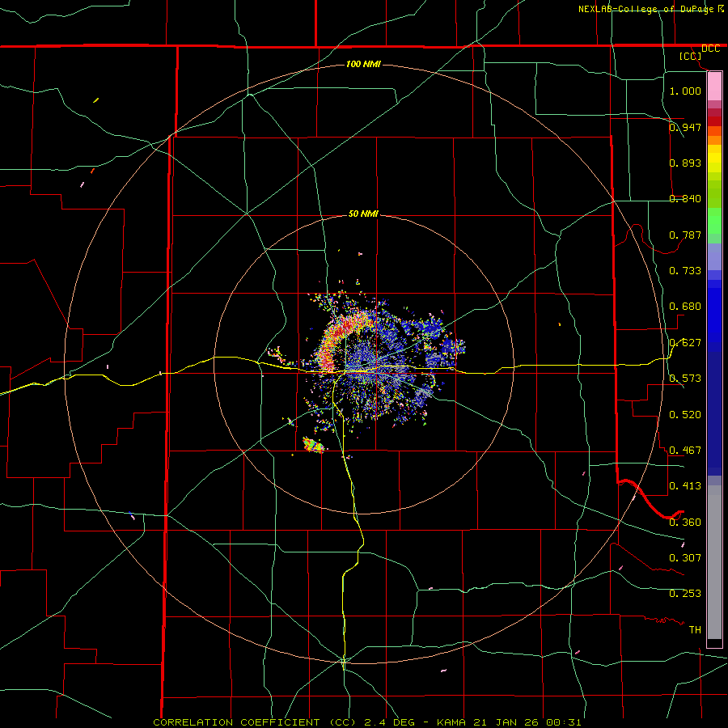
Task: Click the 0.360 legend value
Action: coord(685,523)
